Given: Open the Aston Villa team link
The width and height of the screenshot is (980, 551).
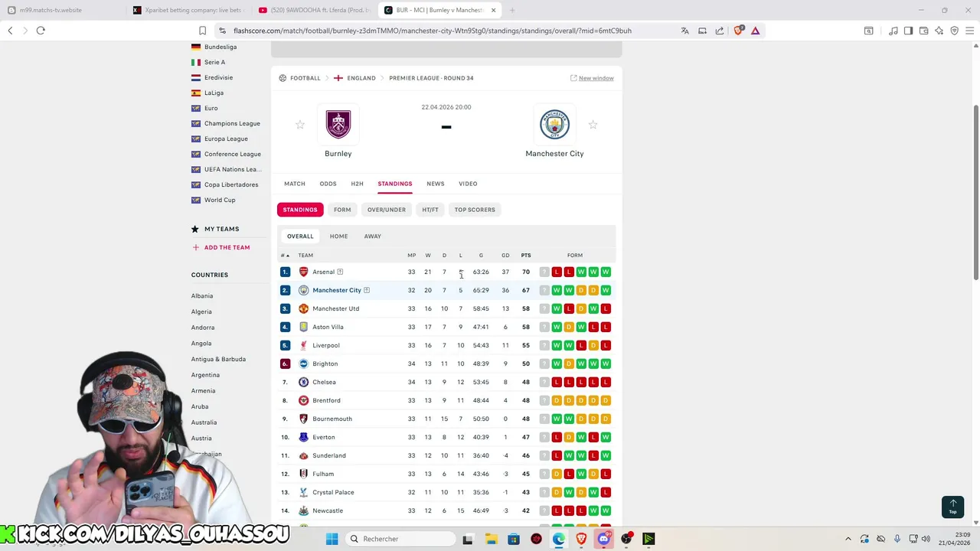Looking at the screenshot, I should click(328, 327).
